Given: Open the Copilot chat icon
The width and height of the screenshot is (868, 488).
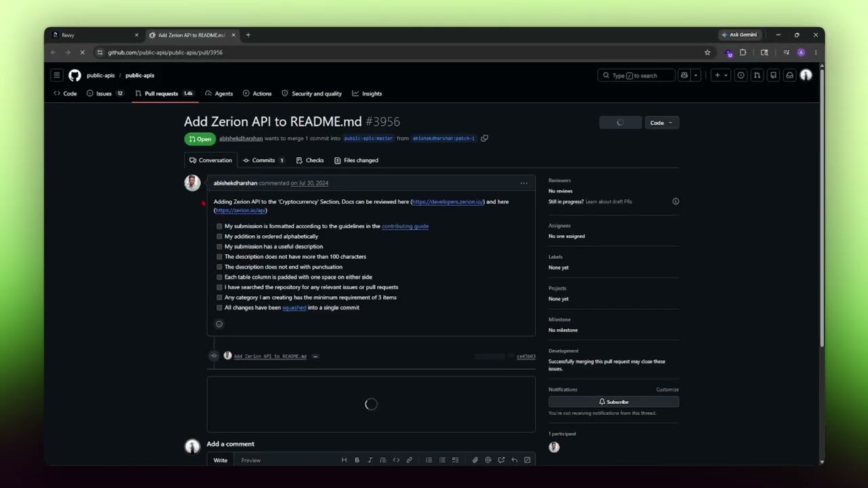Looking at the screenshot, I should click(684, 75).
